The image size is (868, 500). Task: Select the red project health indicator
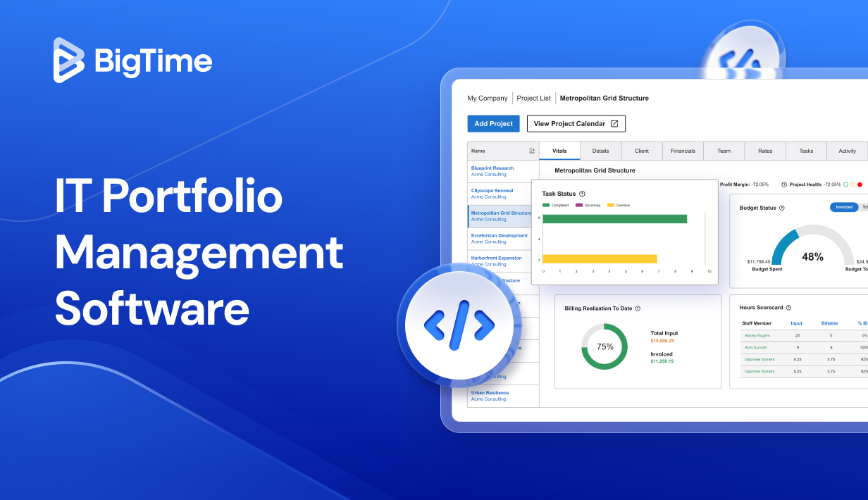pyautogui.click(x=860, y=185)
